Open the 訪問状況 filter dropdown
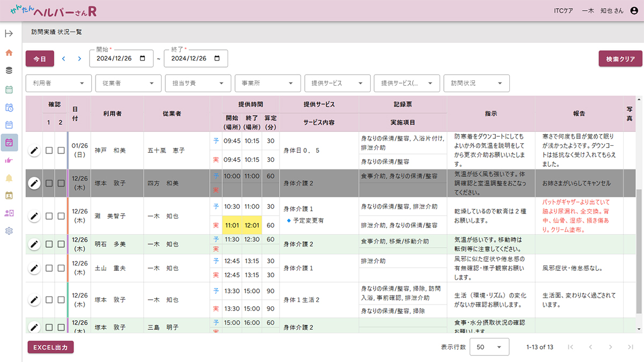Screen dimensions: 644x362 click(477, 83)
